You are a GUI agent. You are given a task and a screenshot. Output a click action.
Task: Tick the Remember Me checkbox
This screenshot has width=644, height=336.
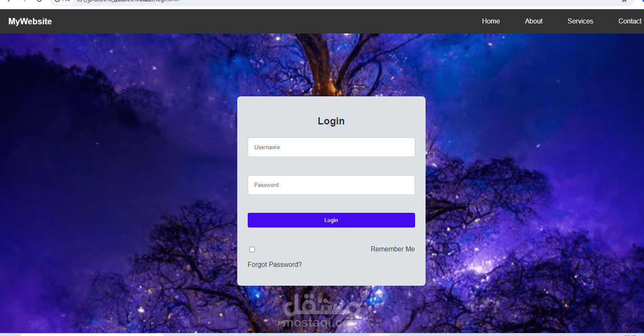pyautogui.click(x=252, y=250)
